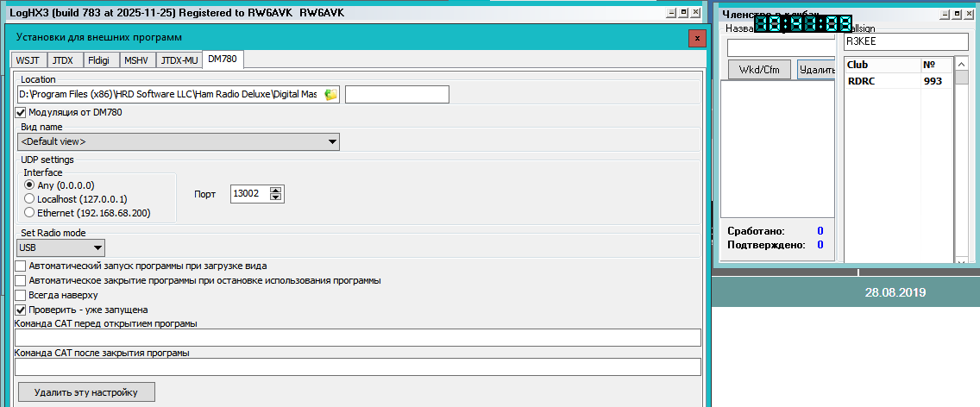This screenshot has height=407, width=980.
Task: Select Localhost (127.0.0.1) interface
Action: coord(30,199)
